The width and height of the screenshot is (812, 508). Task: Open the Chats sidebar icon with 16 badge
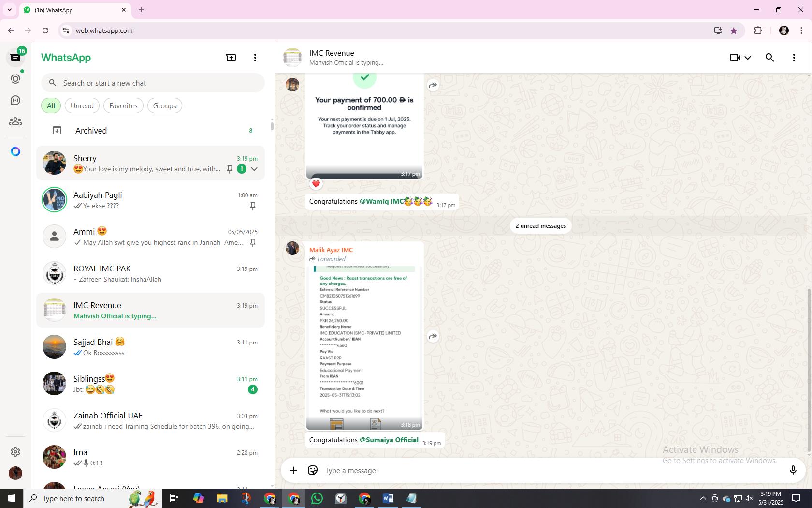click(x=15, y=57)
